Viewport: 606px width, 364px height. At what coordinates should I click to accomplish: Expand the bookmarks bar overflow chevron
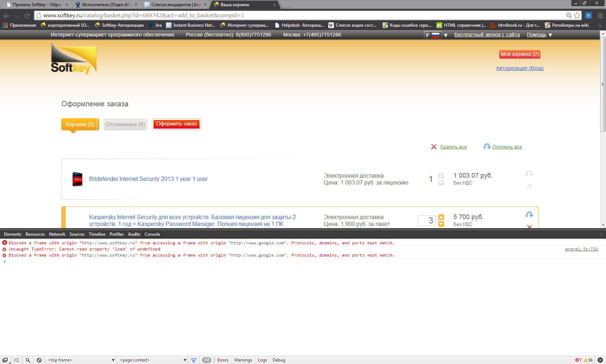pyautogui.click(x=600, y=25)
